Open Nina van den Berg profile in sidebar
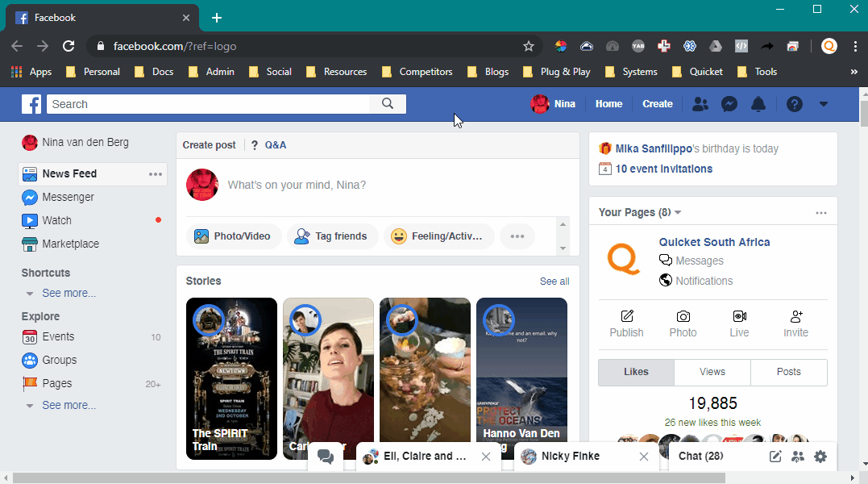Screen dimensions: 868x484 coord(75,142)
